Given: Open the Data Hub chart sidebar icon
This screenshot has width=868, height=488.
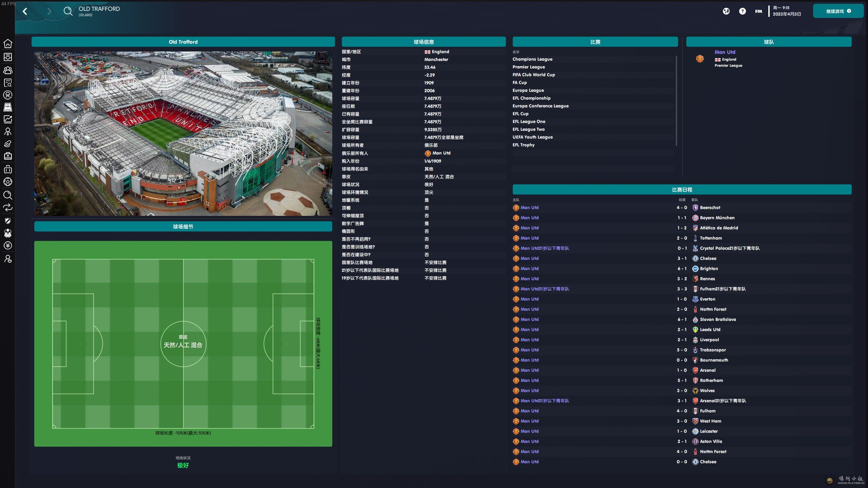Looking at the screenshot, I should (x=8, y=119).
